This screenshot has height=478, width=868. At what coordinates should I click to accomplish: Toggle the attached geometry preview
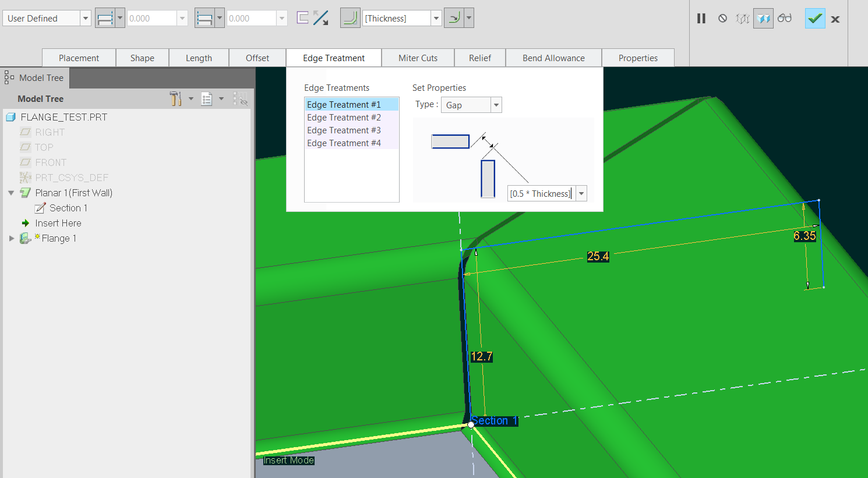(x=763, y=18)
